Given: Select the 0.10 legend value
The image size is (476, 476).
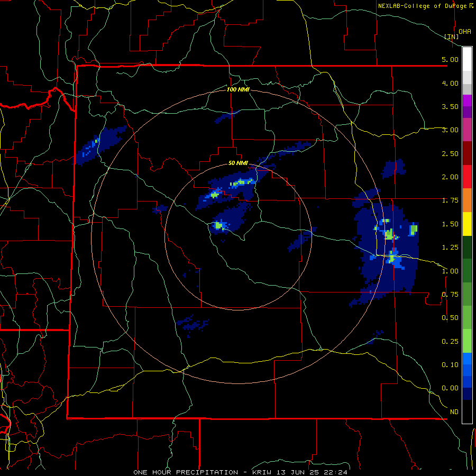Looking at the screenshot, I should coord(450,365).
